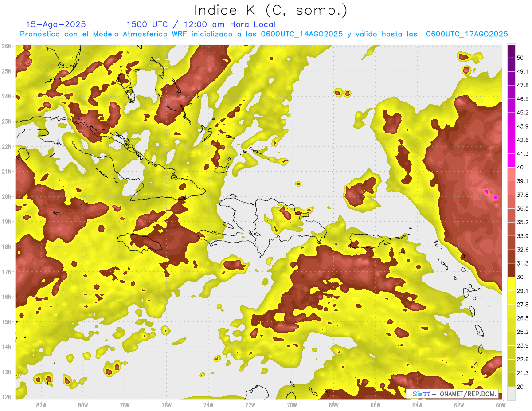Click the latitude label '21N'
532x411 pixels.
(7, 172)
